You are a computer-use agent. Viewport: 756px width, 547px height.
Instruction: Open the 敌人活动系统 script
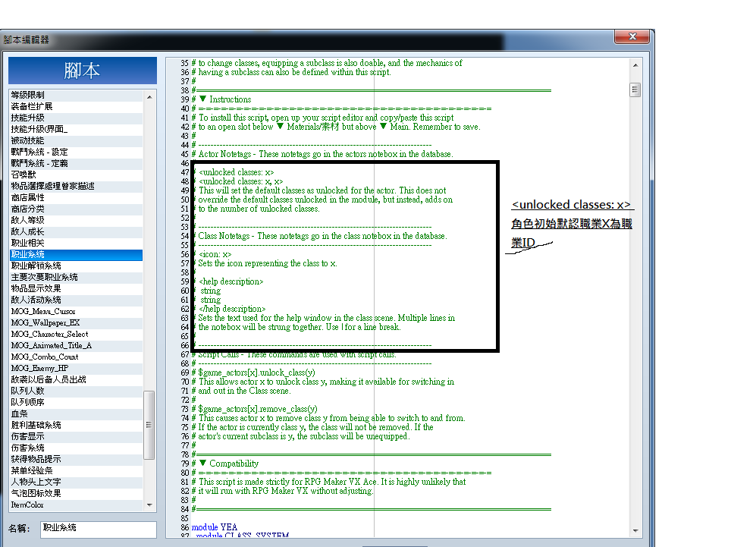[x=76, y=300]
